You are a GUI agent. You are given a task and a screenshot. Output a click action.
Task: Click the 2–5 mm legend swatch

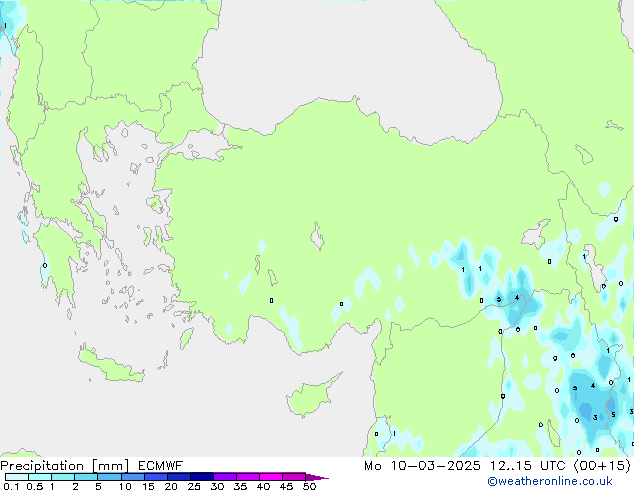[x=86, y=477]
